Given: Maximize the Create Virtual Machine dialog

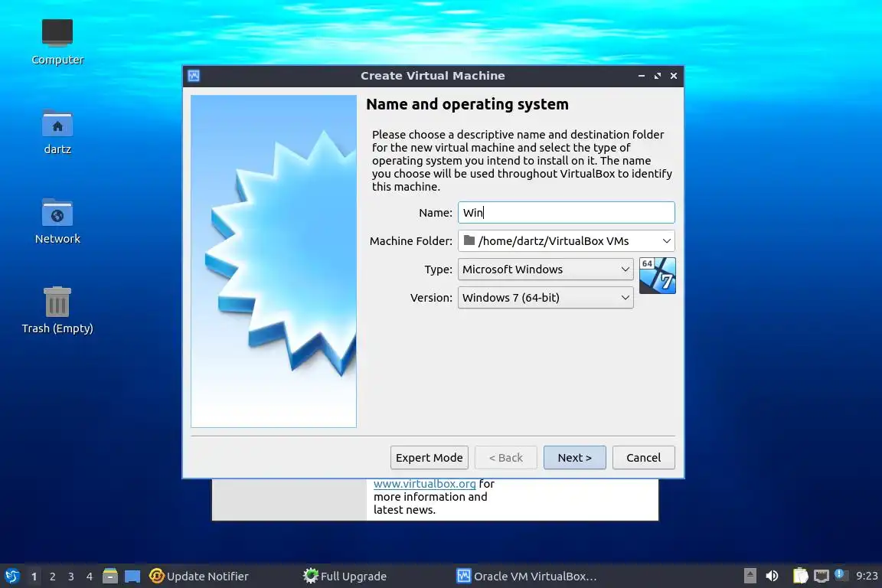Looking at the screenshot, I should tap(658, 75).
